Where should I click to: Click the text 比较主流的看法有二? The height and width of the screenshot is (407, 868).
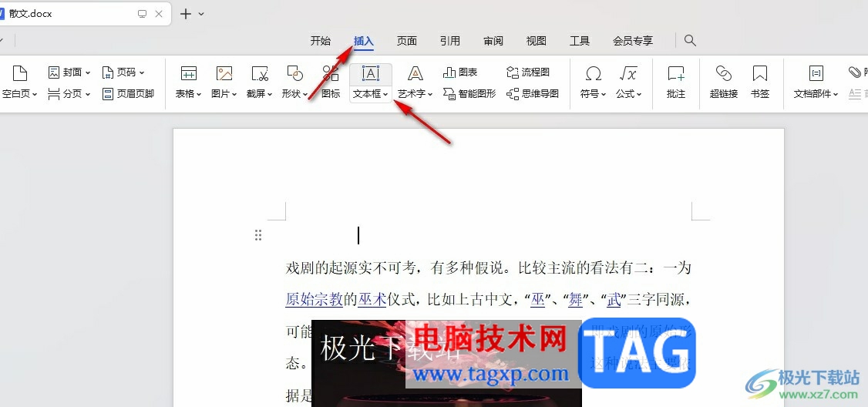tap(583, 268)
